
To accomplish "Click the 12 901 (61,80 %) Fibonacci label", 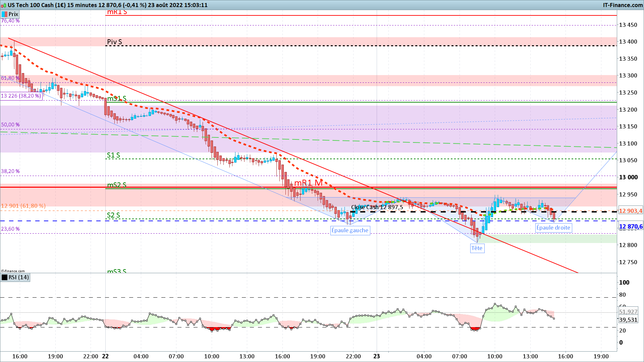I will [23, 206].
